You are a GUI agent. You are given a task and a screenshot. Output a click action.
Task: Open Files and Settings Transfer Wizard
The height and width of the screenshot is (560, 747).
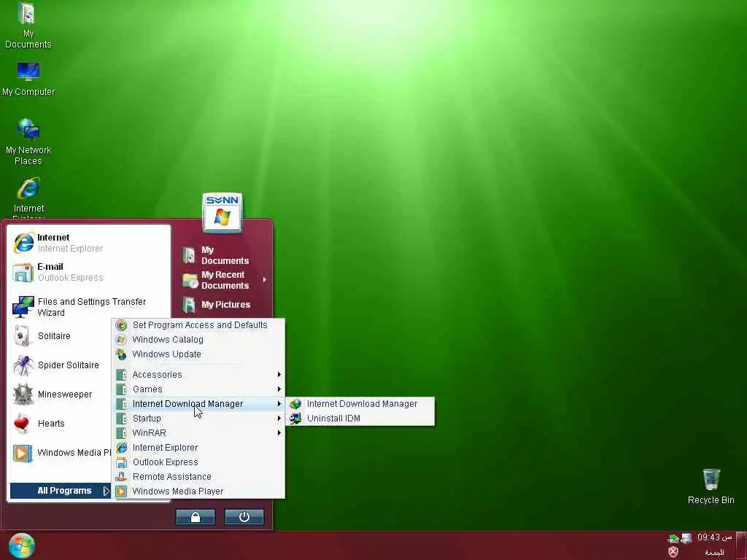click(88, 307)
